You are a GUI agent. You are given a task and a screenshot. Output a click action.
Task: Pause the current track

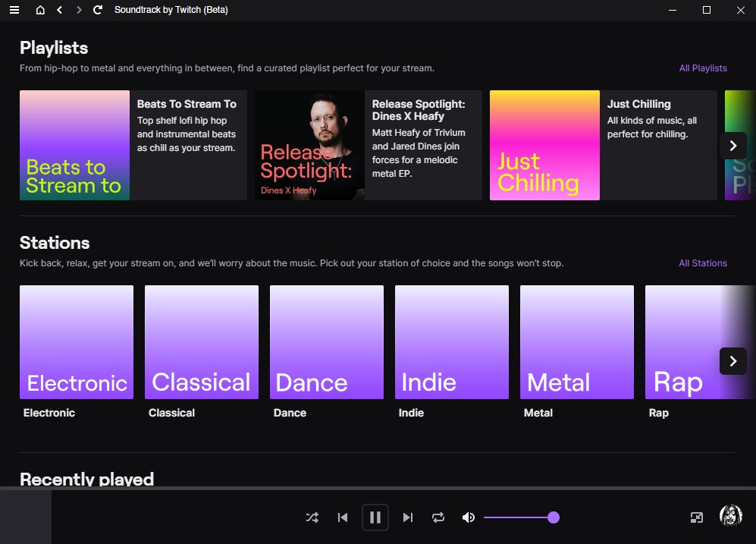click(x=375, y=517)
